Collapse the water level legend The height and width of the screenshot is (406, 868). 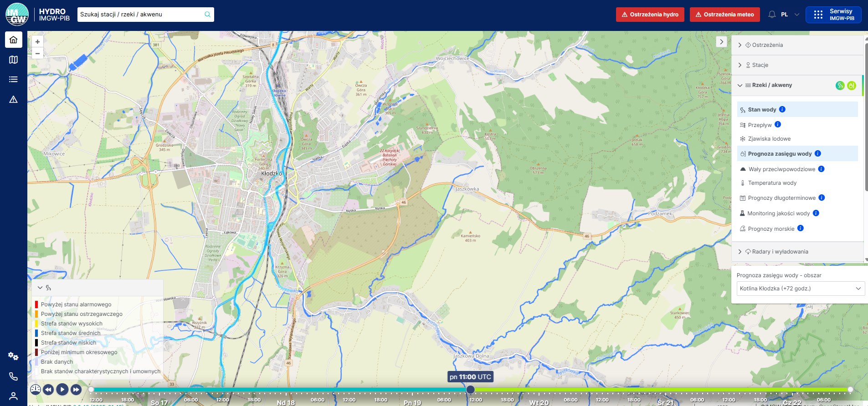(x=40, y=288)
